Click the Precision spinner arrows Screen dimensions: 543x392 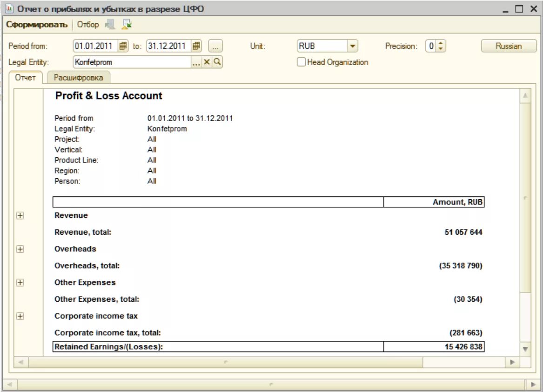click(x=441, y=46)
